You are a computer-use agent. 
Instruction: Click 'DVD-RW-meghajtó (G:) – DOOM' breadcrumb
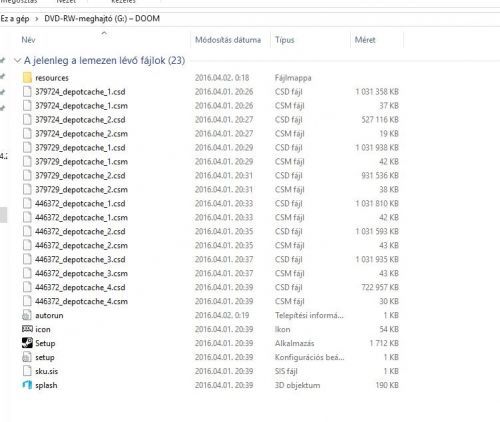[x=102, y=19]
